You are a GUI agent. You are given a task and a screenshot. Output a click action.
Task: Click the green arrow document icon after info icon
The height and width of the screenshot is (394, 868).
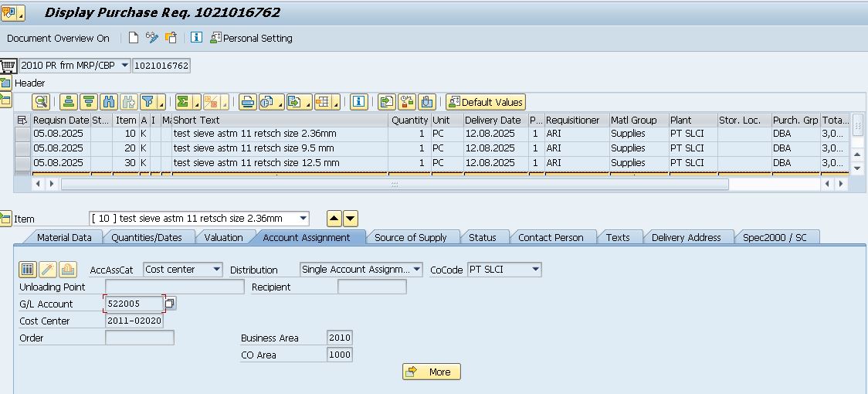[387, 102]
